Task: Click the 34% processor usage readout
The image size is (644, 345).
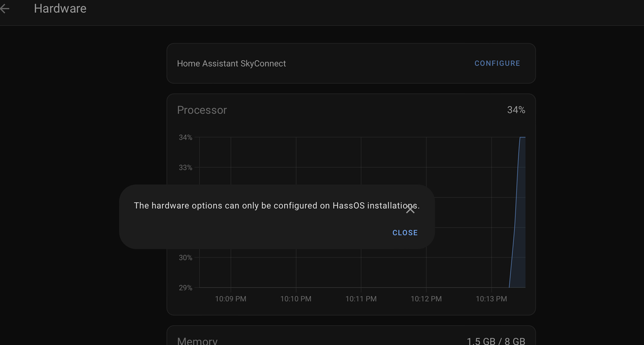Action: [x=516, y=110]
